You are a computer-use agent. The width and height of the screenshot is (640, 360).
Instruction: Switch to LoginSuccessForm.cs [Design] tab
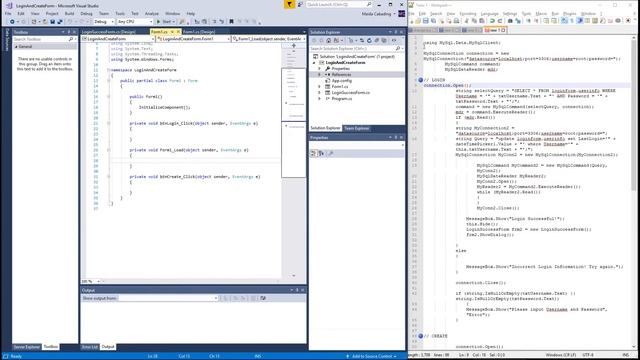pyautogui.click(x=109, y=32)
